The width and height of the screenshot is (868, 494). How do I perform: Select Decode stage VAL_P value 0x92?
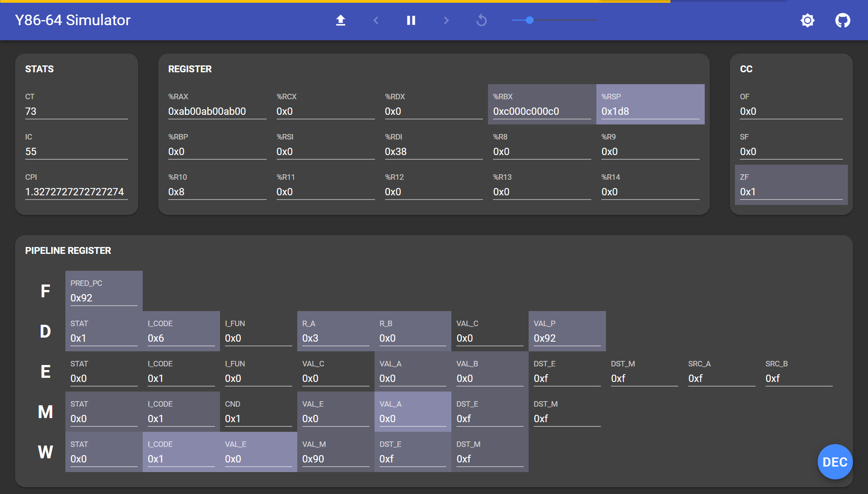567,338
